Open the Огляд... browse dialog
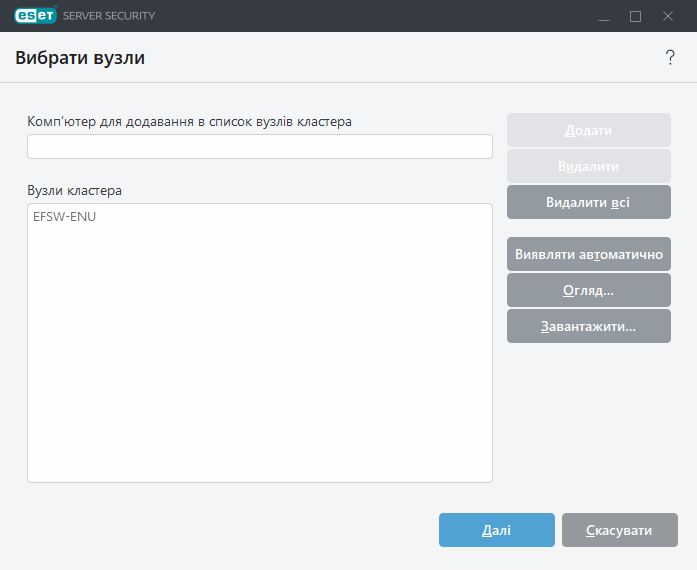Image resolution: width=697 pixels, height=570 pixels. point(588,290)
